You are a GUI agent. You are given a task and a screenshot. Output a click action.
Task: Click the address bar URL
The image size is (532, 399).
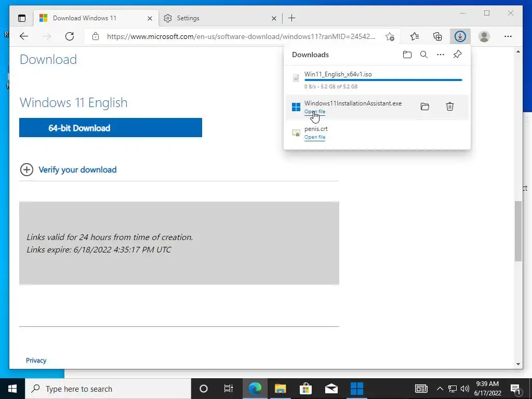tap(241, 36)
